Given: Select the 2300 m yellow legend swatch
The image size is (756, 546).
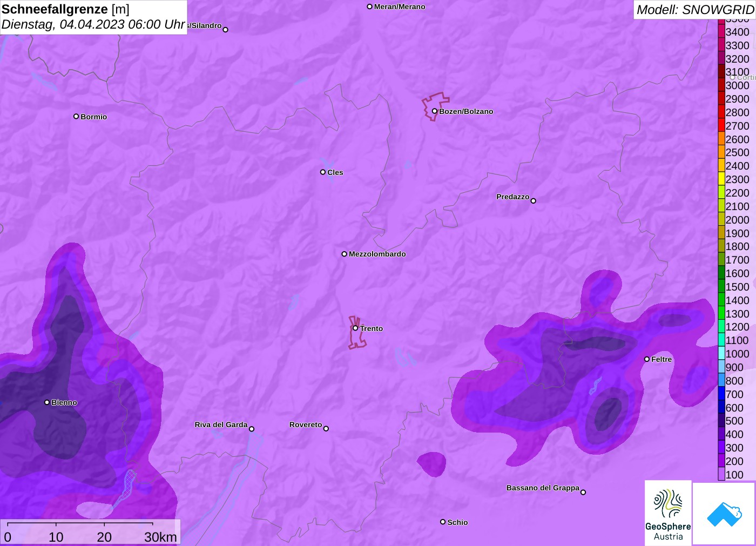Looking at the screenshot, I should [x=721, y=179].
